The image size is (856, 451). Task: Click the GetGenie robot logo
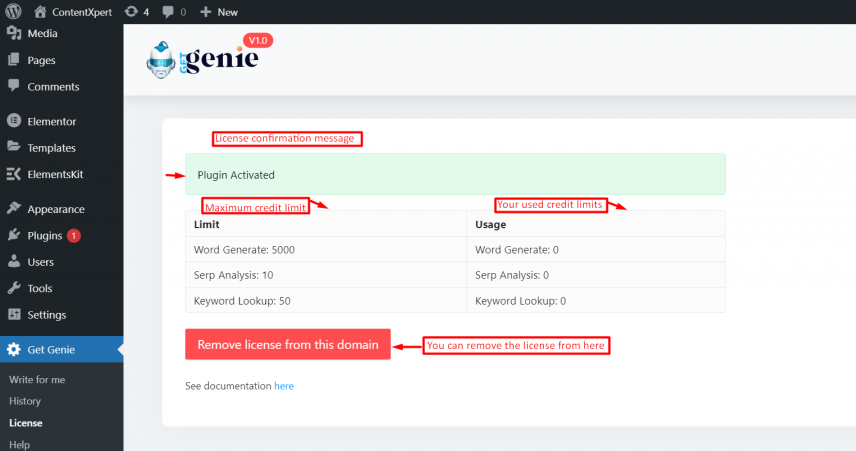click(161, 60)
